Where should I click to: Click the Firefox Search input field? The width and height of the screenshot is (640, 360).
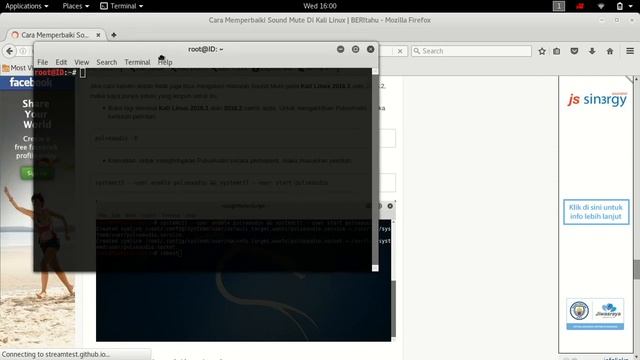point(471,51)
